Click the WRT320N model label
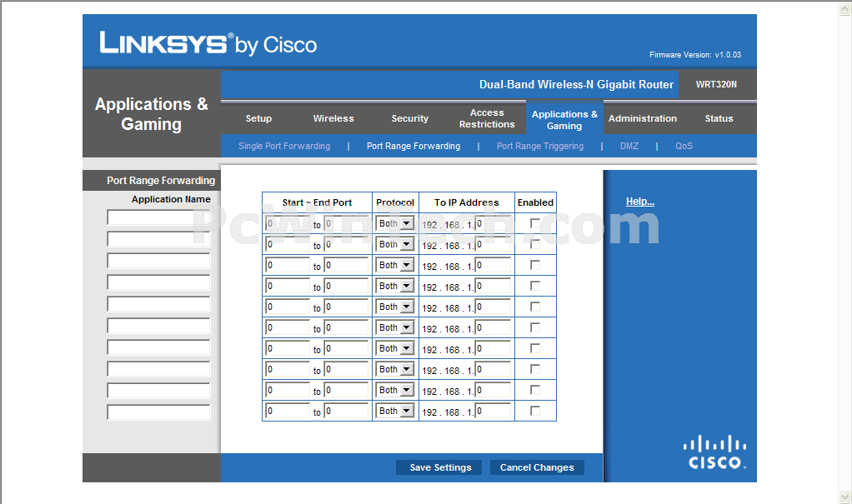Viewport: 852px width, 504px height. [716, 84]
